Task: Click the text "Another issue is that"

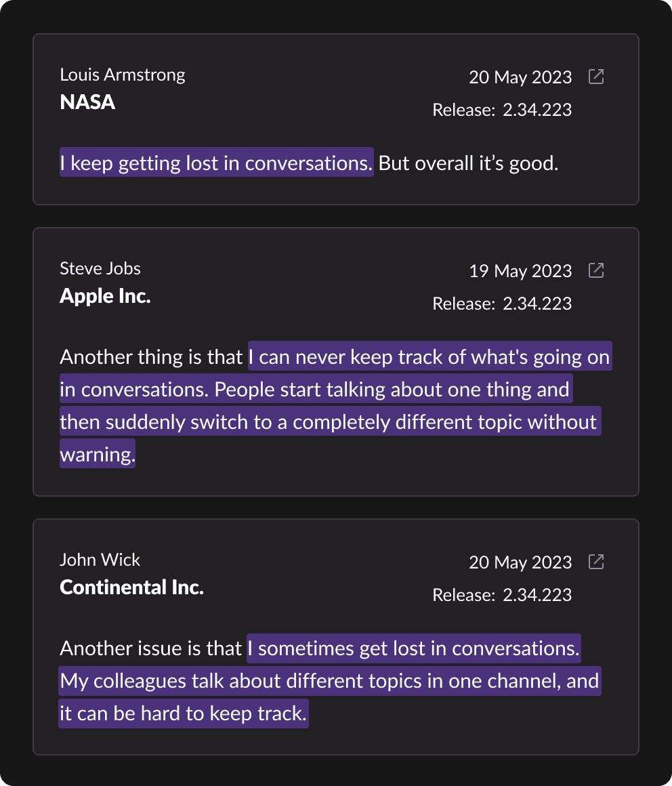Action: [x=151, y=648]
